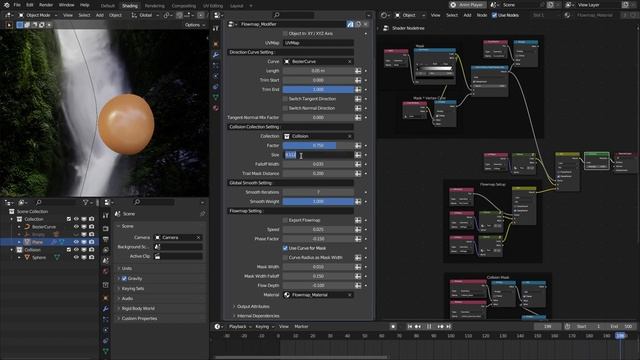Expand the Units panel

click(x=127, y=269)
